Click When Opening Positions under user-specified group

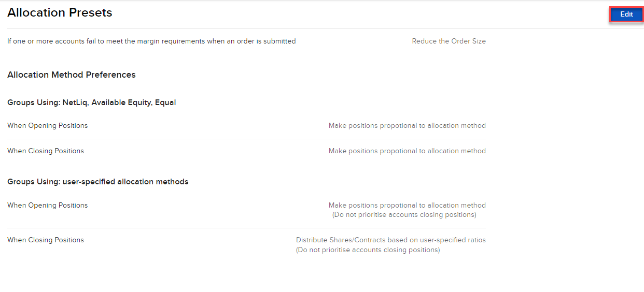(x=48, y=206)
